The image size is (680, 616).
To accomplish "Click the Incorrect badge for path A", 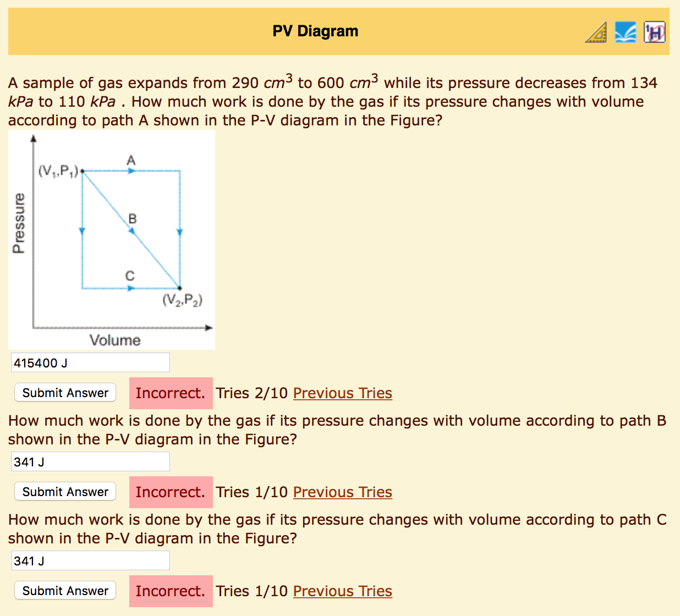I will [x=171, y=393].
